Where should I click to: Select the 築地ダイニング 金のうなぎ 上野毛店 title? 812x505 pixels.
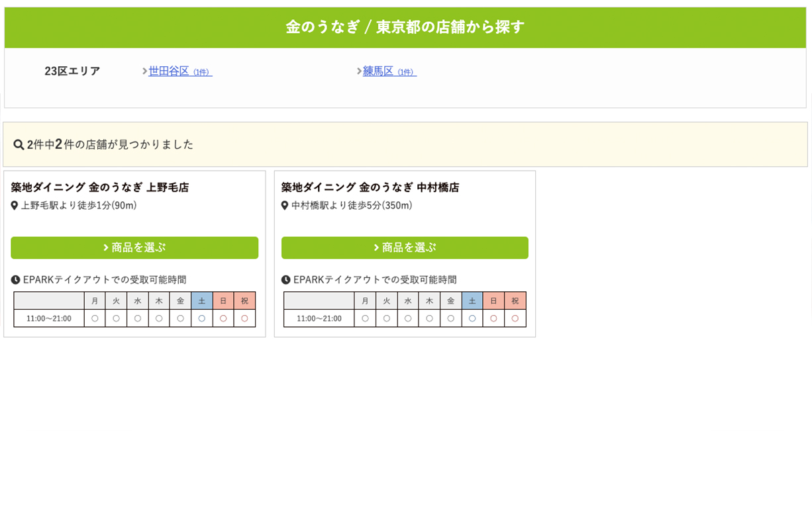pyautogui.click(x=100, y=187)
